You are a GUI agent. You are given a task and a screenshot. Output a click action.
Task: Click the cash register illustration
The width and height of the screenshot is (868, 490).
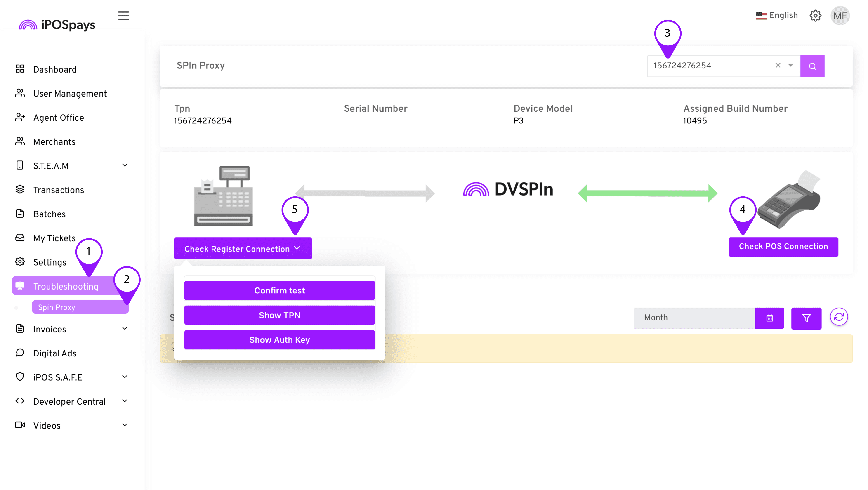[x=223, y=196]
